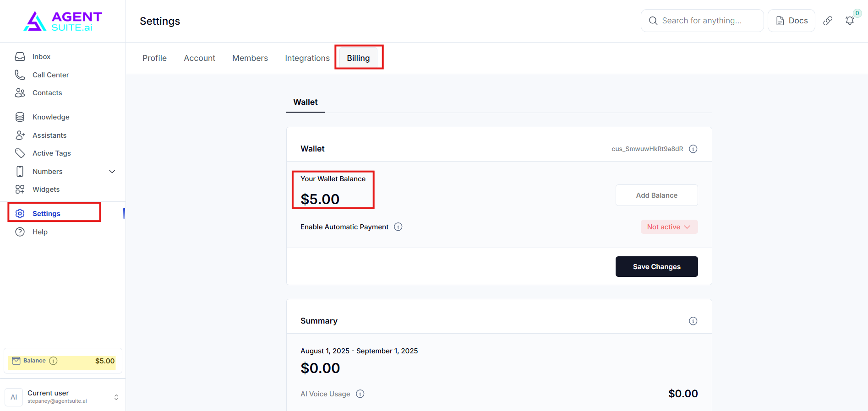Image resolution: width=868 pixels, height=411 pixels.
Task: Open the Not active payment dropdown
Action: (x=669, y=227)
